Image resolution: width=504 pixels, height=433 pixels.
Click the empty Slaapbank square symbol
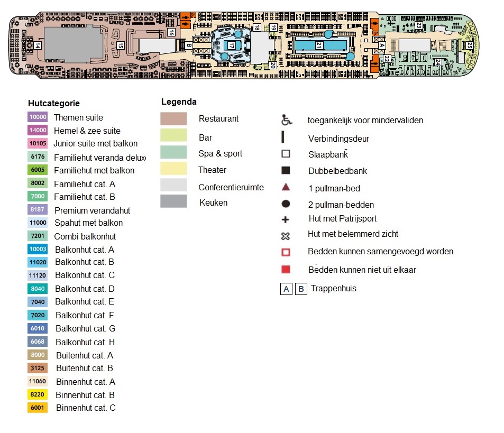tap(286, 154)
